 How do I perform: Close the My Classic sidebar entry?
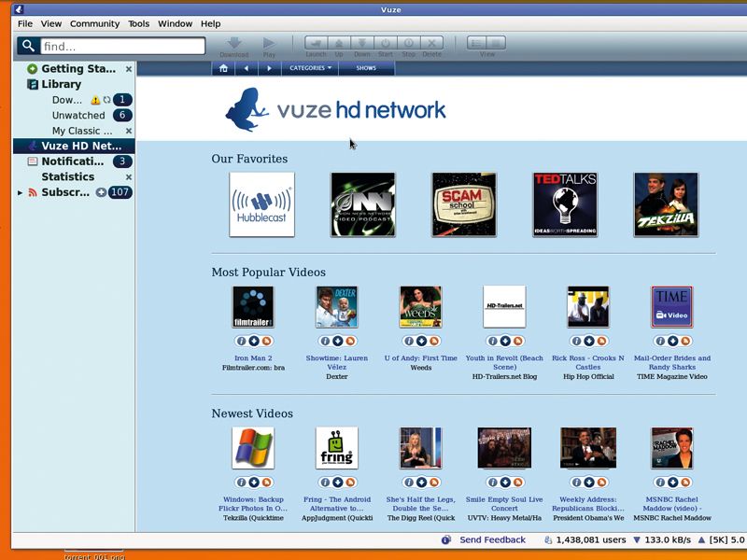(128, 131)
